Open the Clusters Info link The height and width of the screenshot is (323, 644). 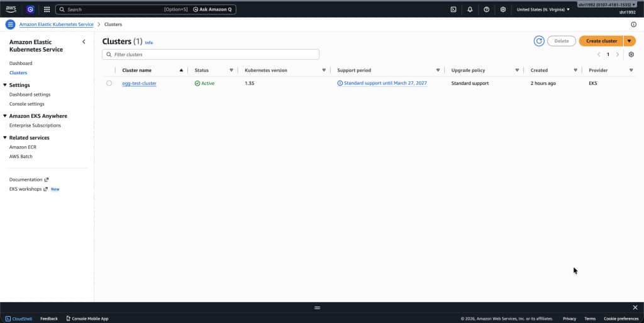click(148, 43)
